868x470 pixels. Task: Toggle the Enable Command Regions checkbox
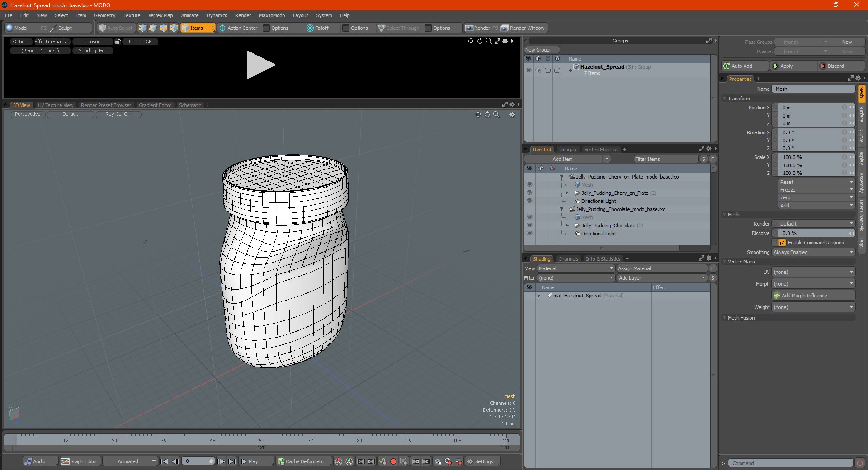pos(782,243)
